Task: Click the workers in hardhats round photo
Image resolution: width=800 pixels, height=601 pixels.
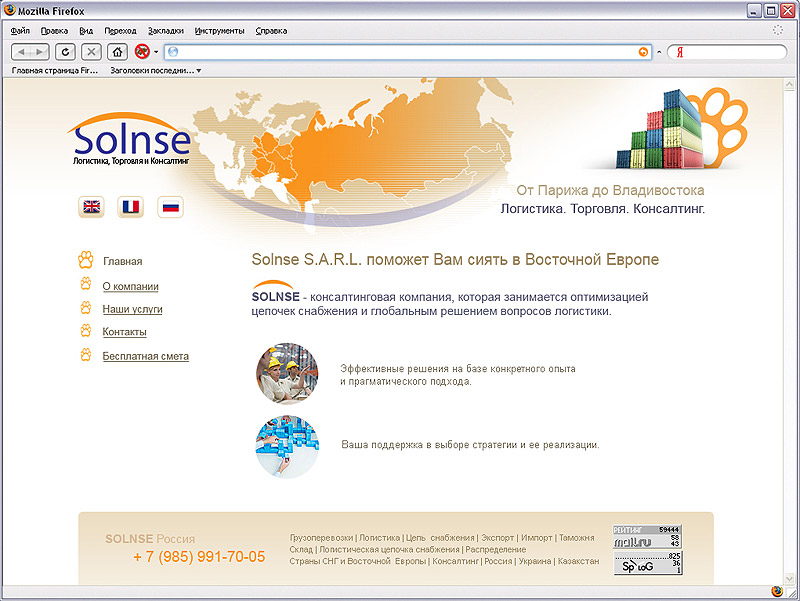Action: pyautogui.click(x=287, y=373)
